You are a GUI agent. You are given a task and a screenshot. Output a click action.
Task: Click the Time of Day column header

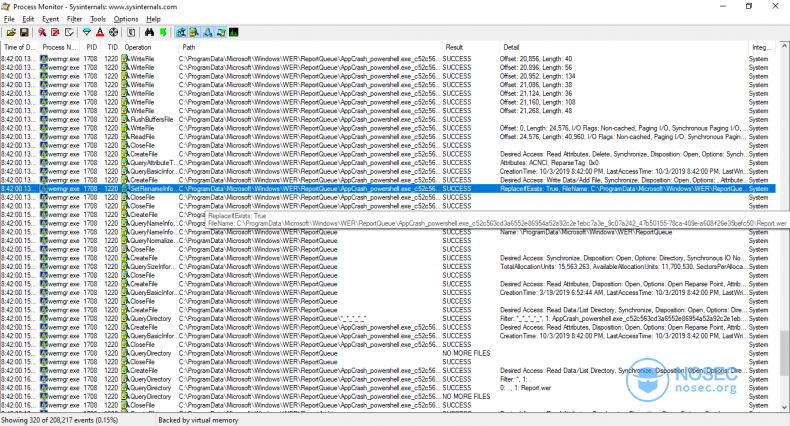coord(20,47)
